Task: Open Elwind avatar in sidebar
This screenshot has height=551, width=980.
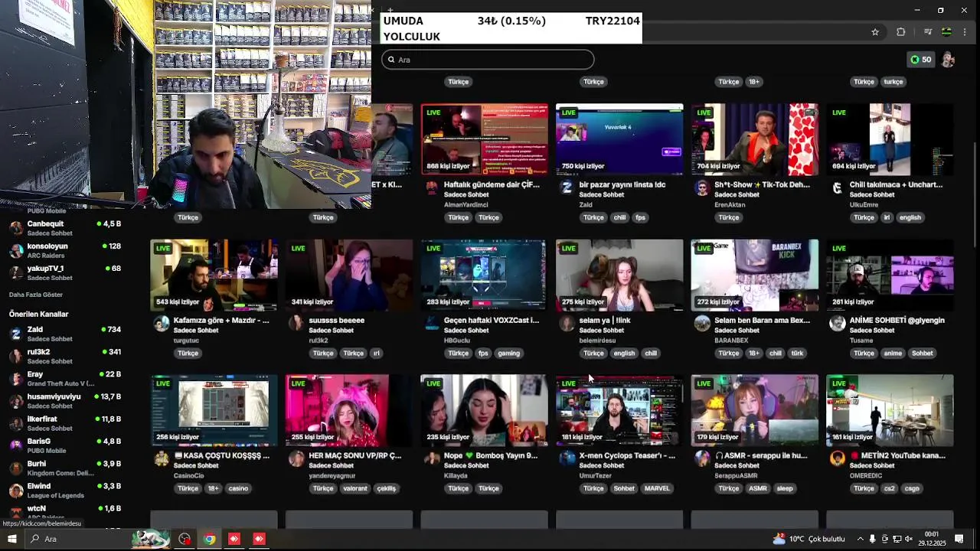Action: coord(16,490)
